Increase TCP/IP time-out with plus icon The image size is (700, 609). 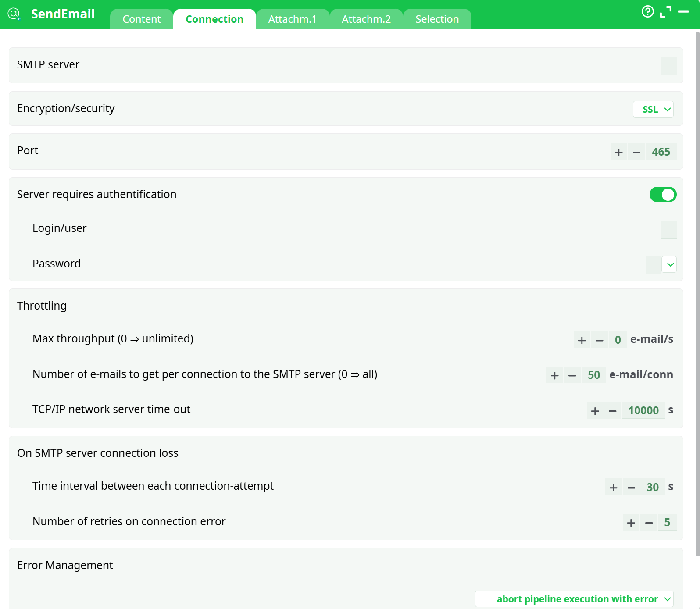[x=595, y=411]
